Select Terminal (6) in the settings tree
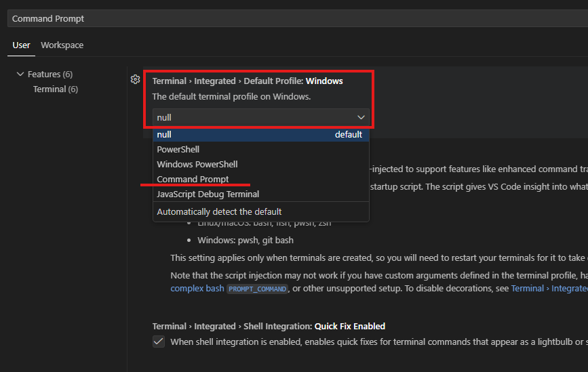 point(56,89)
